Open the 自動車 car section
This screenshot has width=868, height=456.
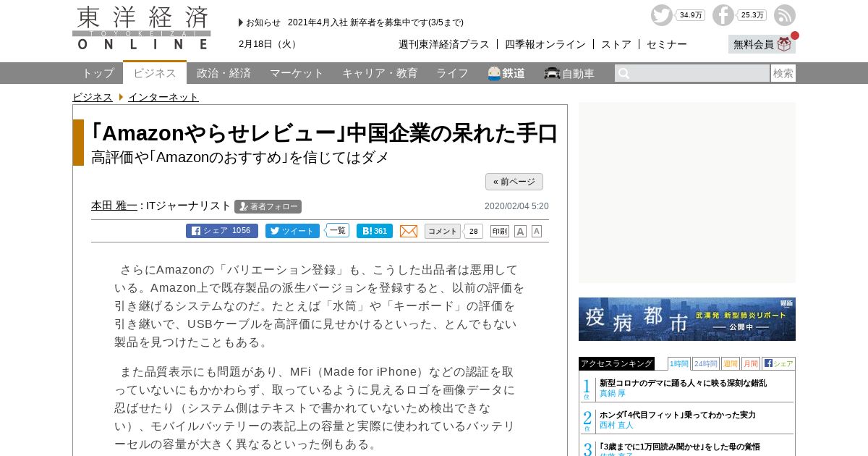(x=569, y=73)
